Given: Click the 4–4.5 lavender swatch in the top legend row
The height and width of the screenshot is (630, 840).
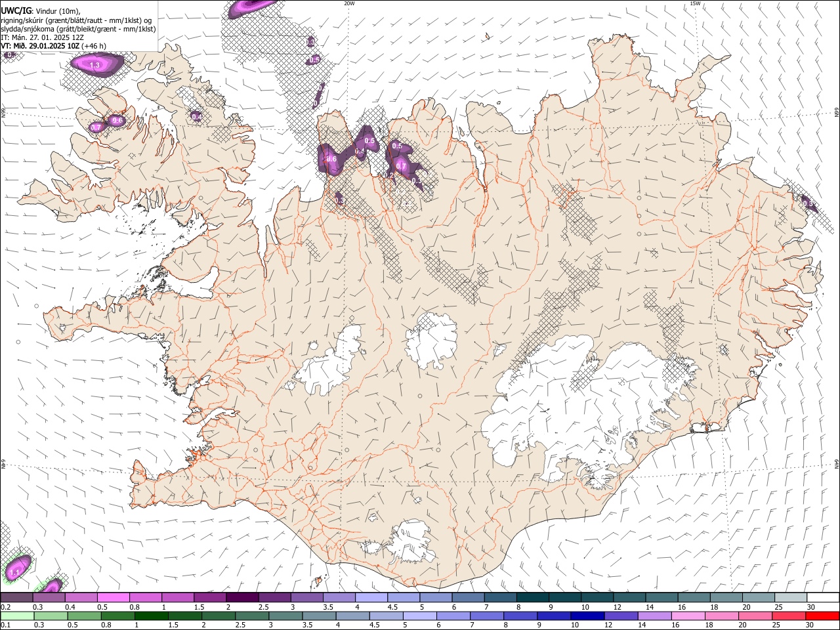Looking at the screenshot, I should 371,598.
